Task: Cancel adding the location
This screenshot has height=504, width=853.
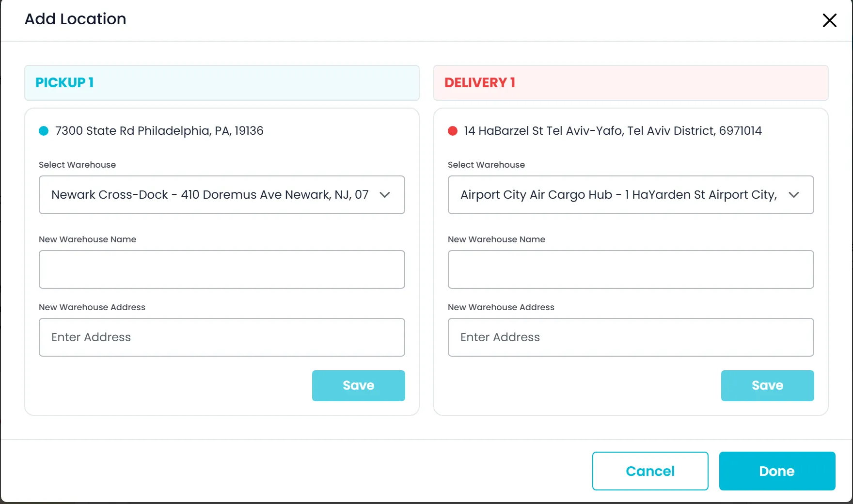Action: point(650,471)
